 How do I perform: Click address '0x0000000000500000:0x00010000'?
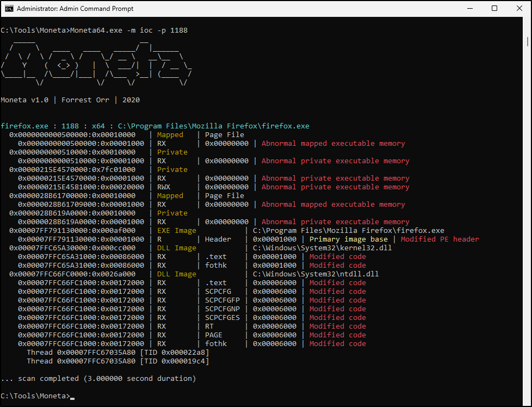coord(72,135)
